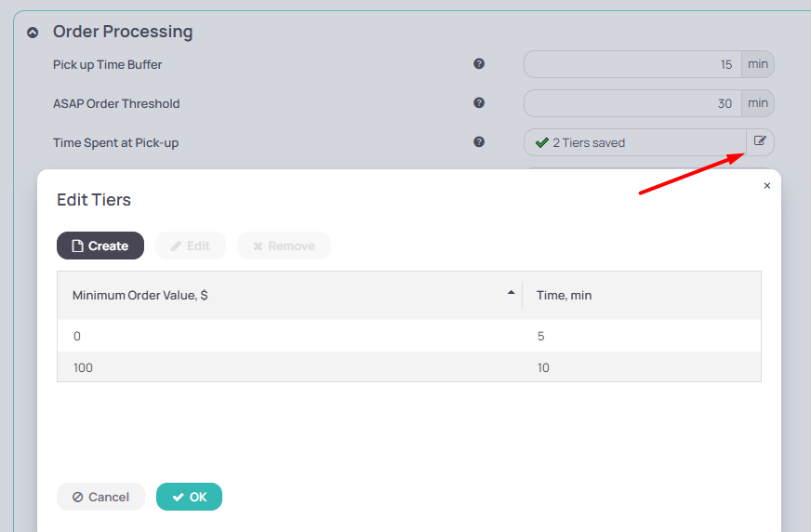Click the disabled Edit button
Image resolution: width=811 pixels, height=532 pixels.
(x=191, y=246)
